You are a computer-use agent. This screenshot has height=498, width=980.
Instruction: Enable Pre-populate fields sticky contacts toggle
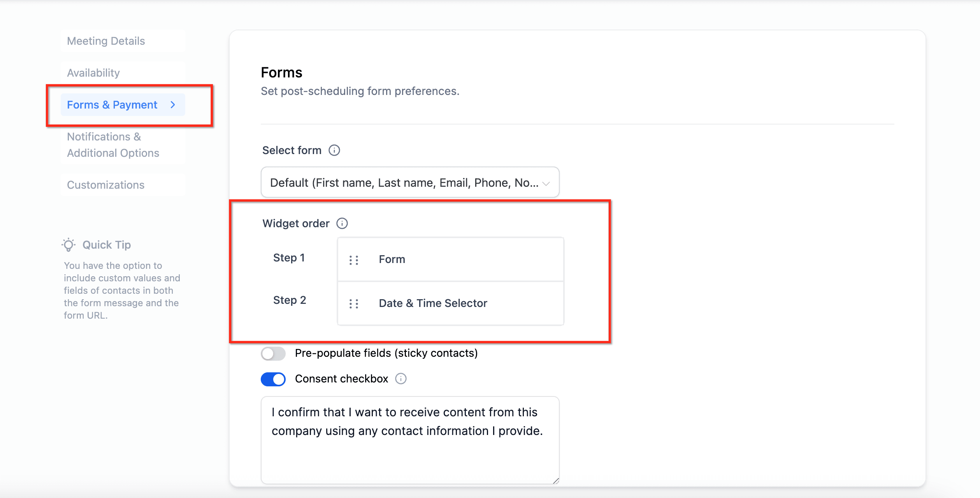(273, 353)
